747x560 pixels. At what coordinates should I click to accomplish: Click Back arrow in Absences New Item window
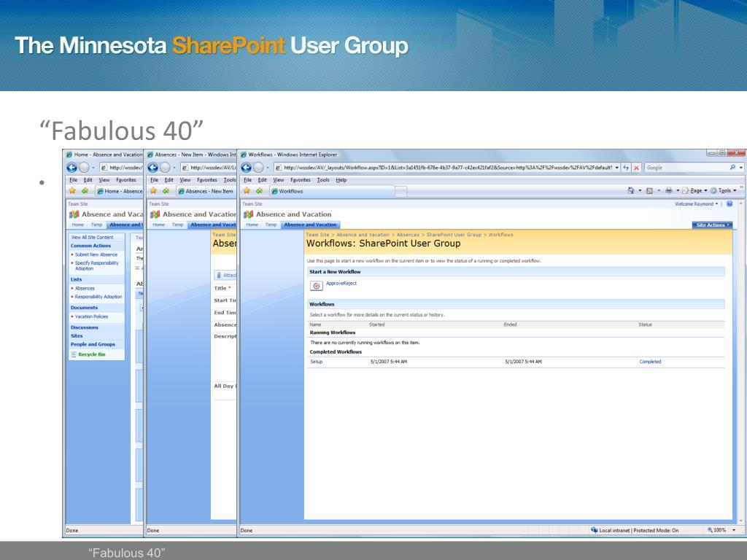click(x=153, y=168)
